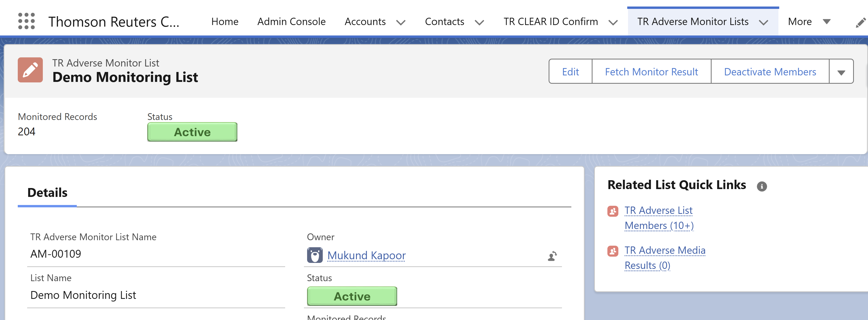Open TR Adverse Media Results (0) link
Image resolution: width=868 pixels, height=320 pixels.
665,258
